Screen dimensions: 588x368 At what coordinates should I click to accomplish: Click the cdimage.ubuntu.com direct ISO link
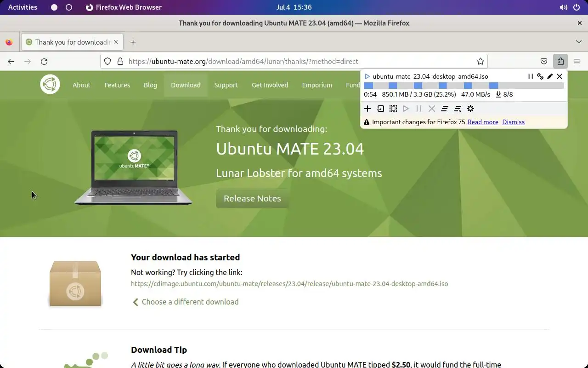[x=289, y=284]
